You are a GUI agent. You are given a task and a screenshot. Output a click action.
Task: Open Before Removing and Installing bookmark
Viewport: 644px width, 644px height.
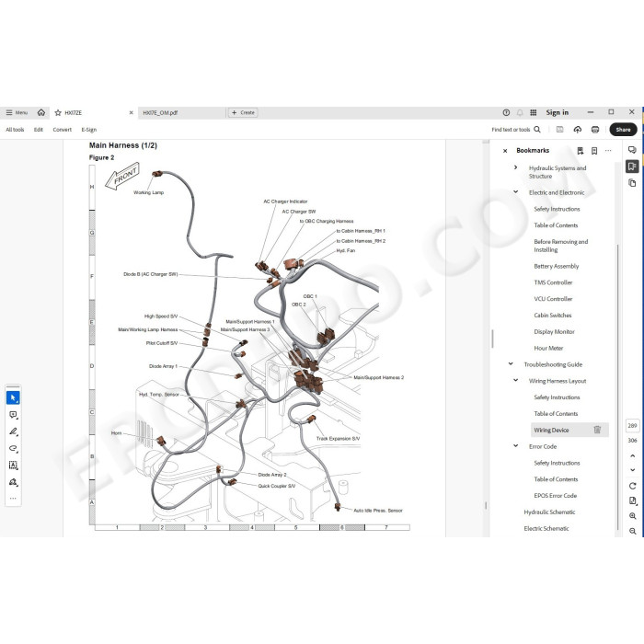(x=560, y=246)
